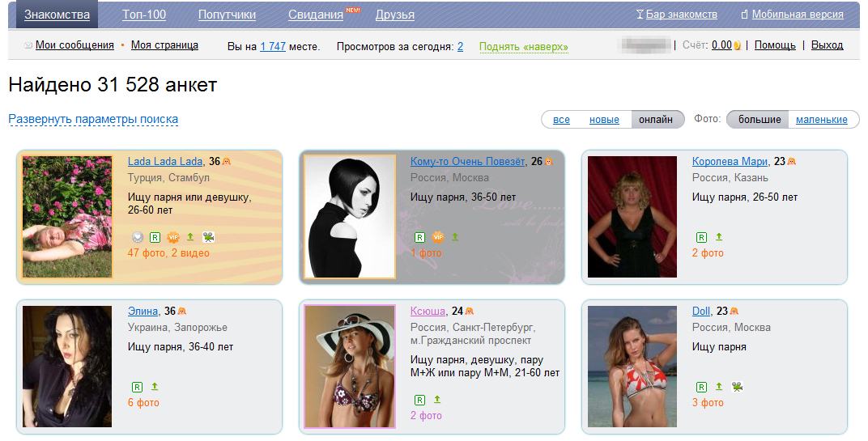Click Элина's profile photo
Image resolution: width=868 pixels, height=441 pixels.
pyautogui.click(x=67, y=367)
